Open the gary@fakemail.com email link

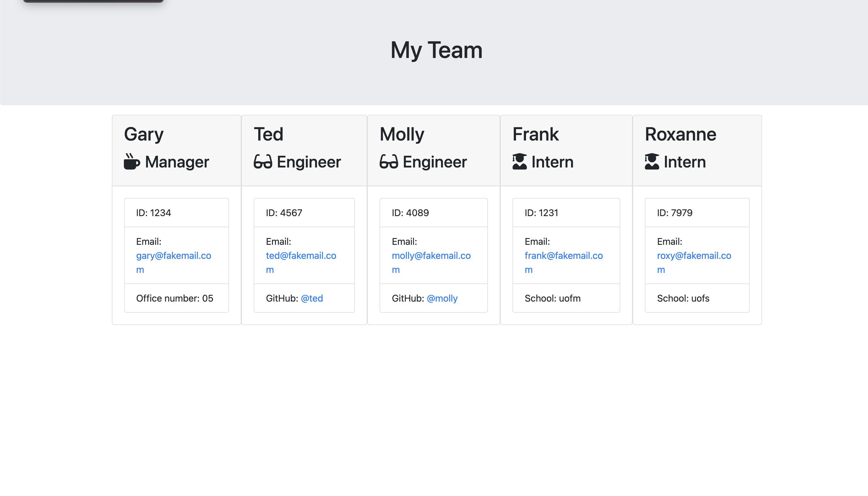174,262
